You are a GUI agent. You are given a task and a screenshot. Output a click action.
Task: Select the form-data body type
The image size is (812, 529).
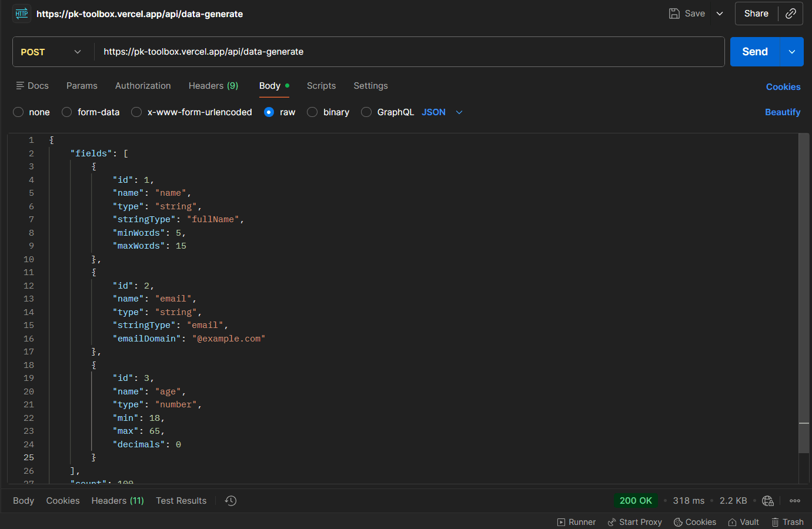[x=67, y=112]
